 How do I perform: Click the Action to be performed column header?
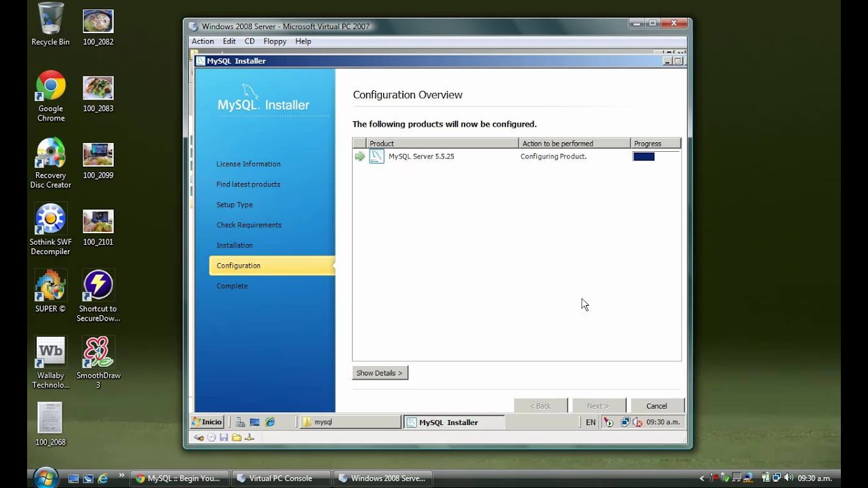pos(574,144)
